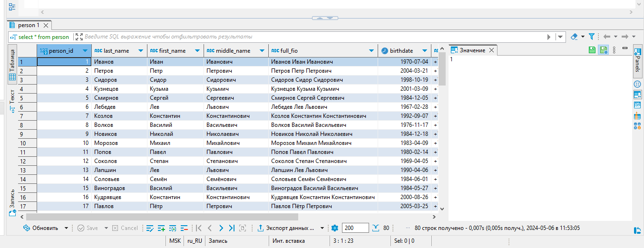This screenshot has height=248, width=644.
Task: Open the grouping panel with the orange grid icon
Action: (638, 115)
